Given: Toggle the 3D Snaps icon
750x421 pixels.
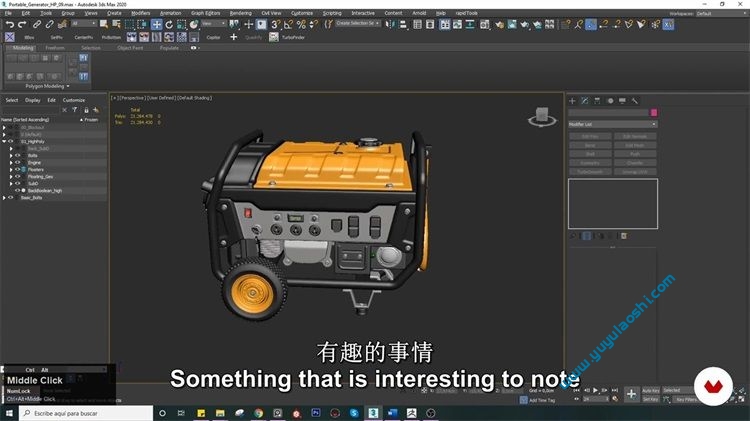Looking at the screenshot, I should click(x=276, y=24).
